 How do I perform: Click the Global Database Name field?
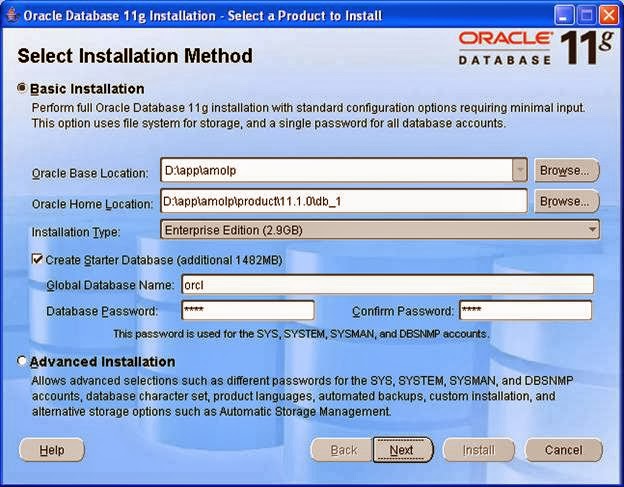tap(388, 285)
